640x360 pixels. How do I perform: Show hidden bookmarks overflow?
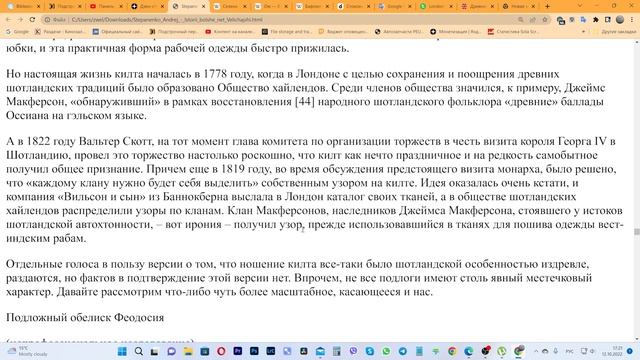tap(583, 31)
